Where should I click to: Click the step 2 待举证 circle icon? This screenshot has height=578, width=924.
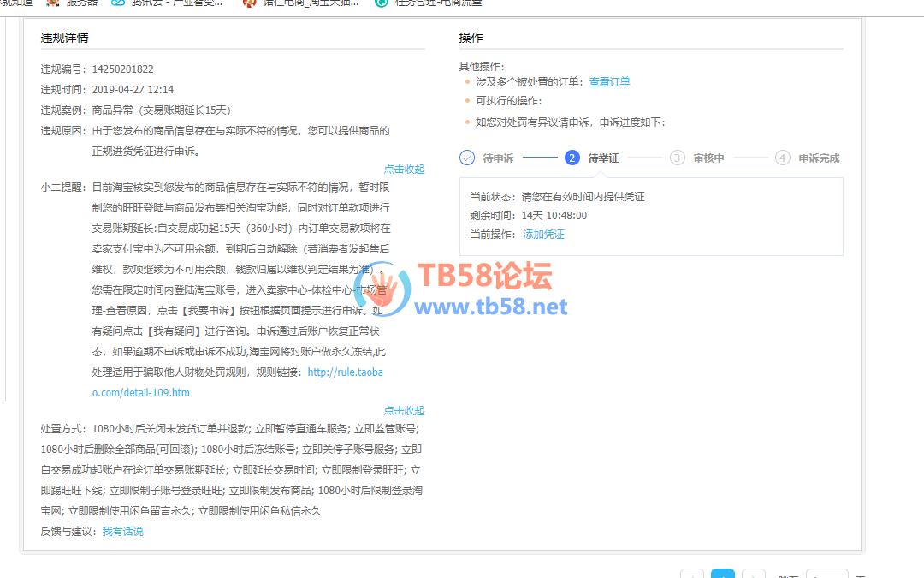[x=572, y=158]
